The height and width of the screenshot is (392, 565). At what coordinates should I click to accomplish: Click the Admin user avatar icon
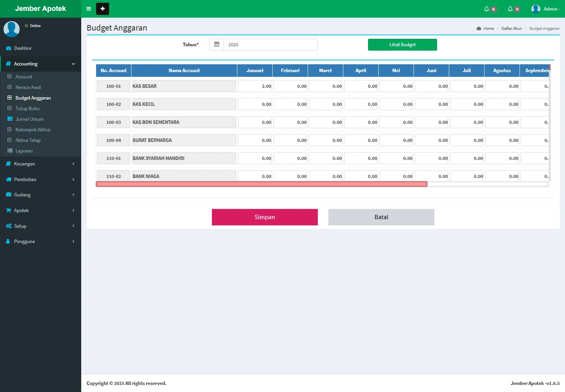click(x=536, y=9)
